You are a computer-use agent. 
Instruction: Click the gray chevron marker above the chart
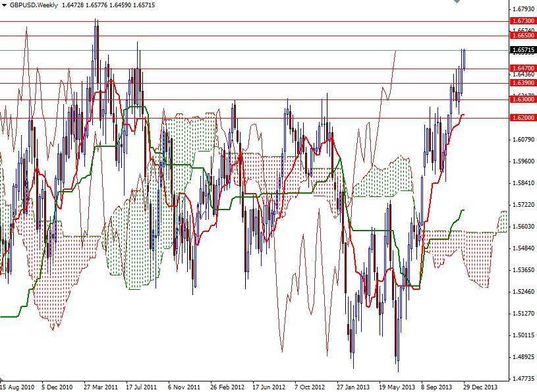point(457,3)
